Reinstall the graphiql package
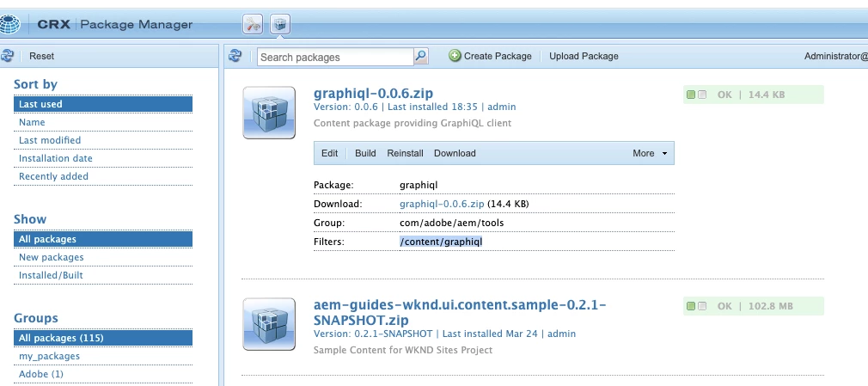The image size is (868, 386). coord(406,153)
